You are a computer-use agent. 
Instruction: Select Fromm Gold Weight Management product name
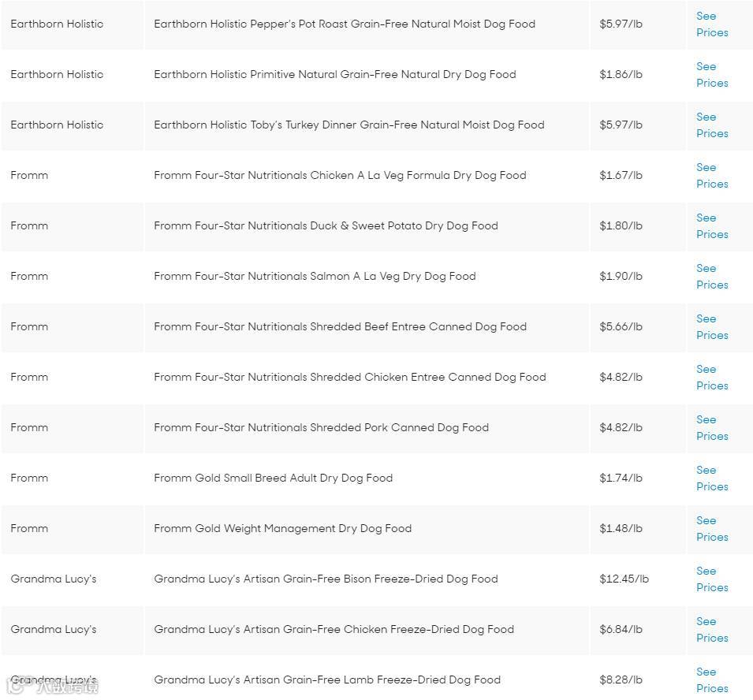pos(282,528)
